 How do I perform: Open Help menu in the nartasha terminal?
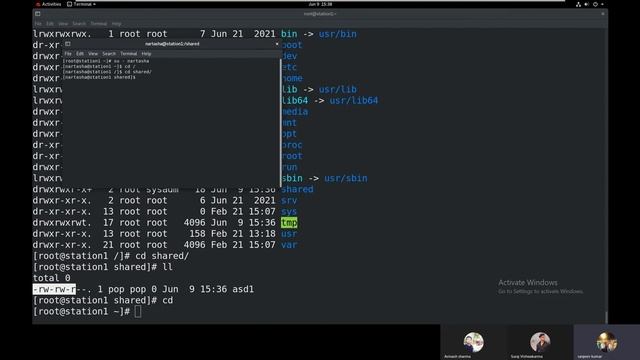point(146,53)
